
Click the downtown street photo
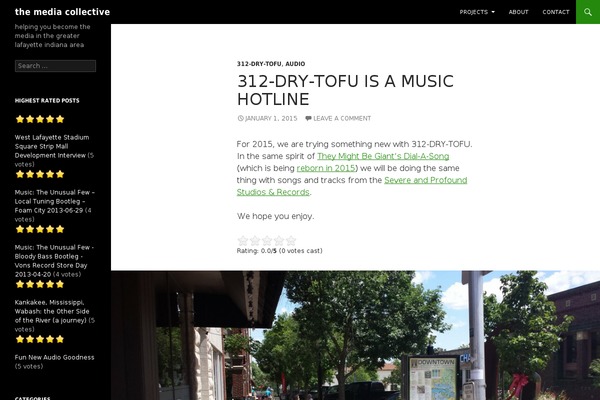[355, 335]
